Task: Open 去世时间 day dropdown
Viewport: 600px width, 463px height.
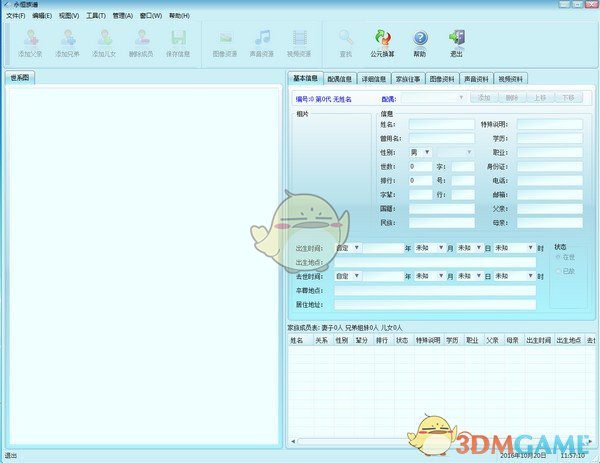Action: pyautogui.click(x=470, y=276)
